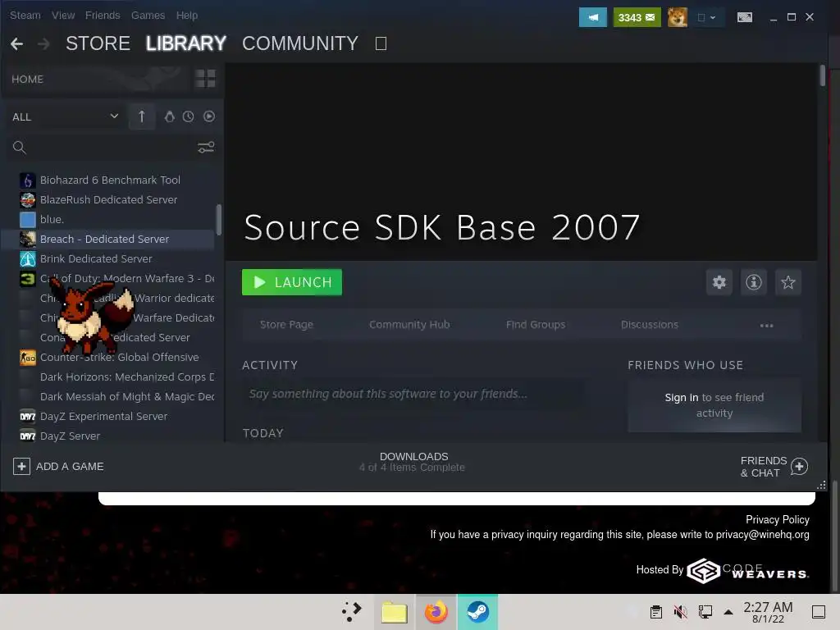Click the library search field
The image size is (840, 630).
[102, 148]
